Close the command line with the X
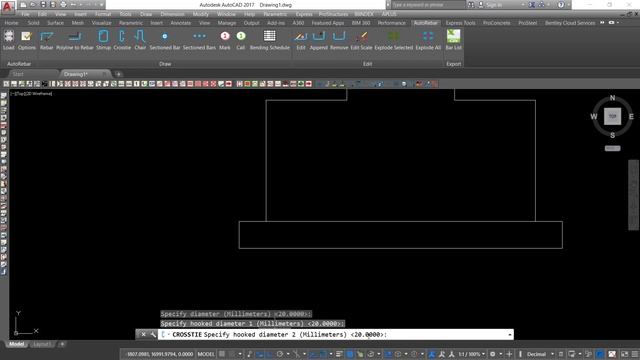This screenshot has width=640, height=360. (x=143, y=334)
